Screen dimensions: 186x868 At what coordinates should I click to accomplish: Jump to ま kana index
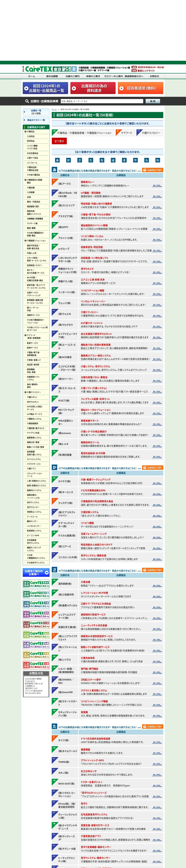124,160
